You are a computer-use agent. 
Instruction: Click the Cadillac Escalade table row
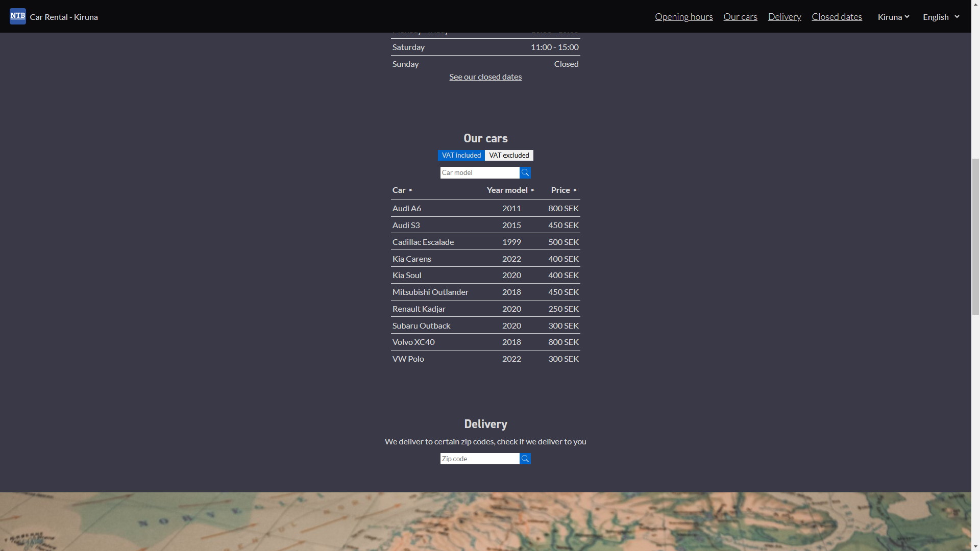click(x=485, y=242)
